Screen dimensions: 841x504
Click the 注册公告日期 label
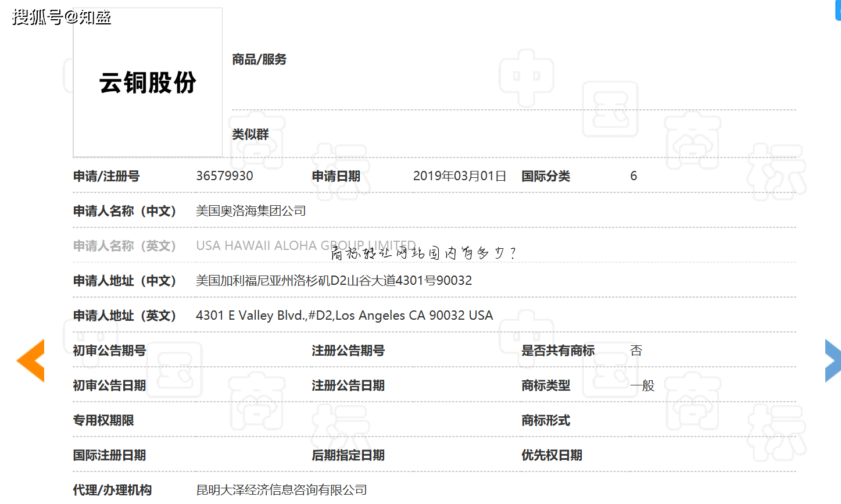[348, 385]
